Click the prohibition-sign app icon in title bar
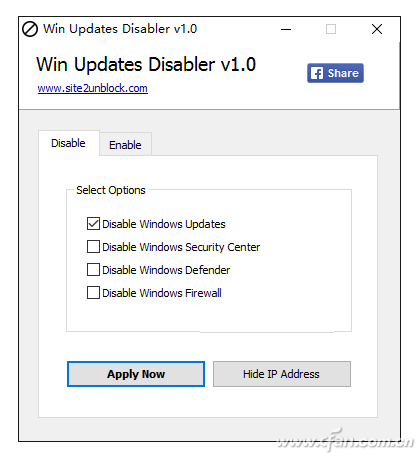This screenshot has height=458, width=420. [x=30, y=29]
